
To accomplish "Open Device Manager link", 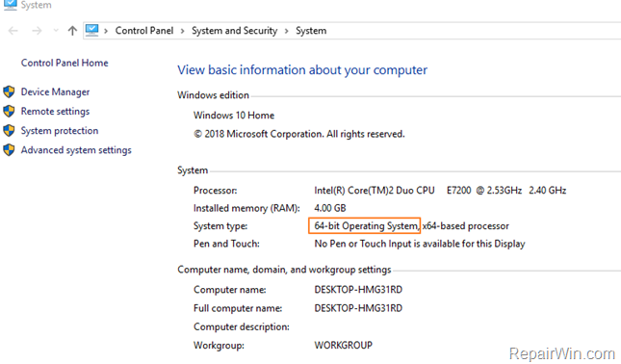I will [x=55, y=91].
